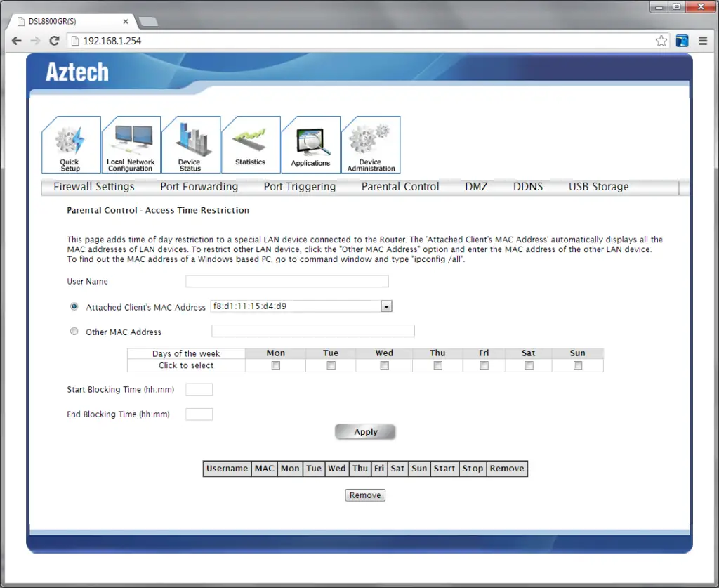Open the Port Triggering tab

[300, 187]
